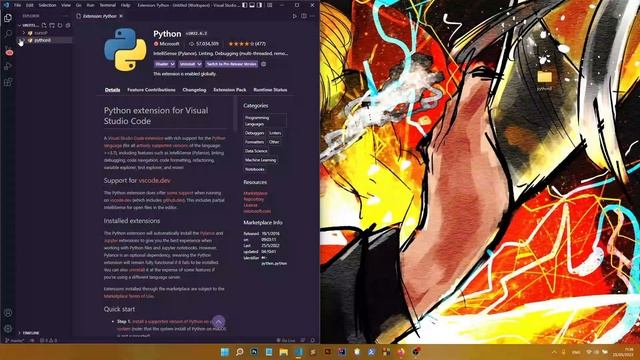Open taskbar Search magnifier icon
The width and height of the screenshot is (640, 360).
pyautogui.click(x=240, y=352)
